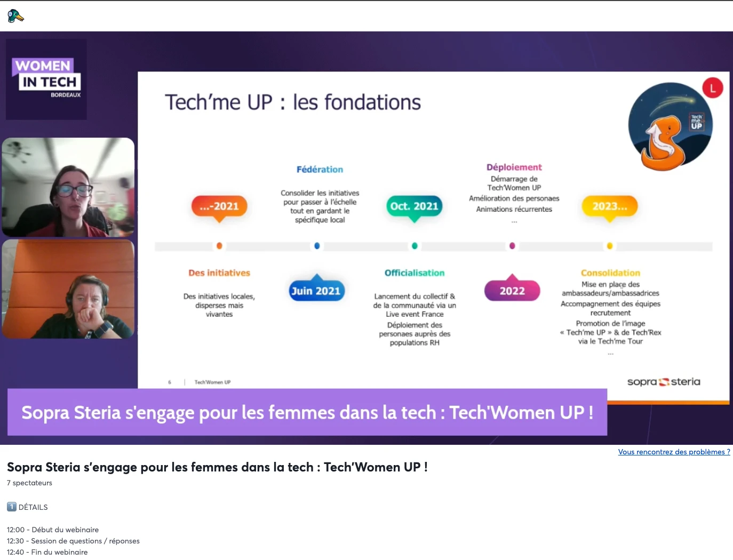Select the blue 'Juin 2021' timeline pill

pyautogui.click(x=316, y=291)
